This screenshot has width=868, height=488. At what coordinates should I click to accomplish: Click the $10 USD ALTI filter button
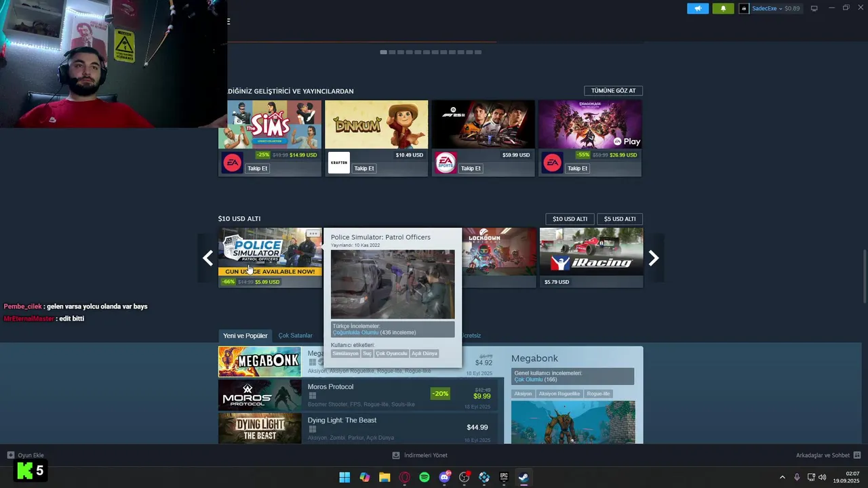pos(570,219)
